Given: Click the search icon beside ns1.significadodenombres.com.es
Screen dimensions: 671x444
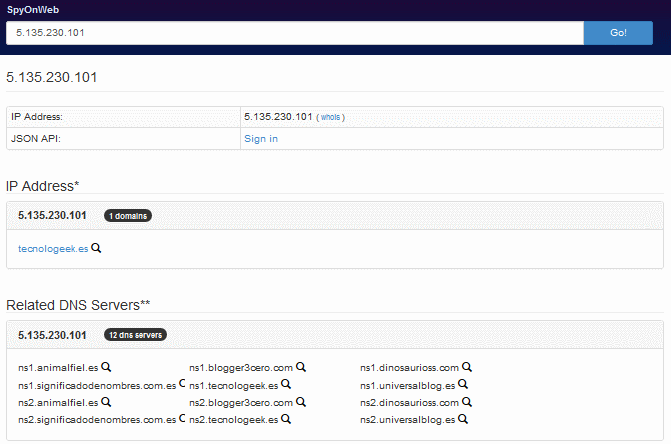Looking at the screenshot, I should click(x=182, y=384).
